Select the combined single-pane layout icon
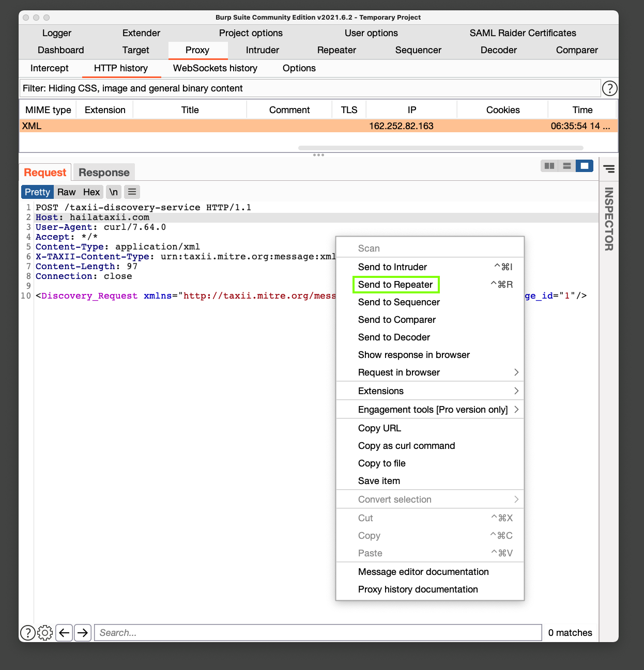Viewport: 644px width, 670px height. tap(585, 166)
